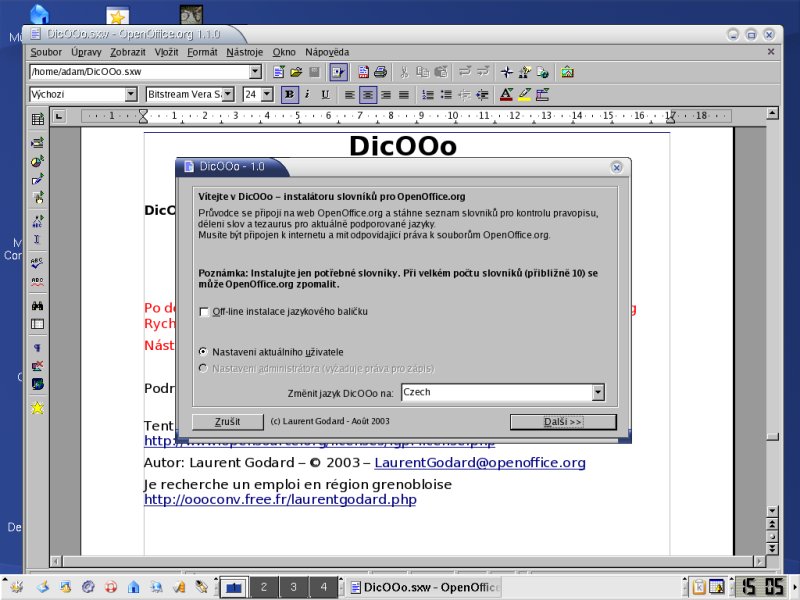The height and width of the screenshot is (600, 800).
Task: Increase paragraph indent
Action: pos(482,94)
